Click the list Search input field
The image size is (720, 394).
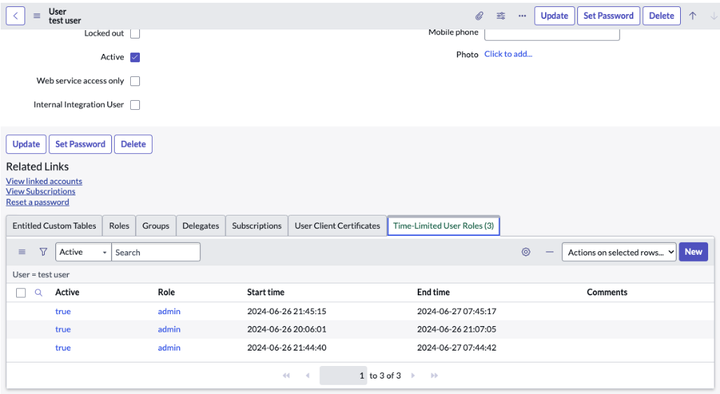click(x=156, y=252)
